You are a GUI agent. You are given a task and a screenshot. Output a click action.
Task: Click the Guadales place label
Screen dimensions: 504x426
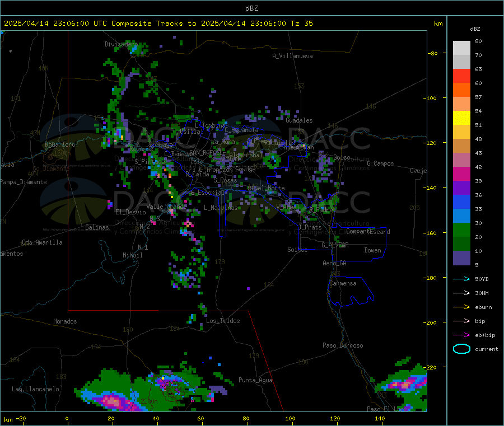[299, 120]
